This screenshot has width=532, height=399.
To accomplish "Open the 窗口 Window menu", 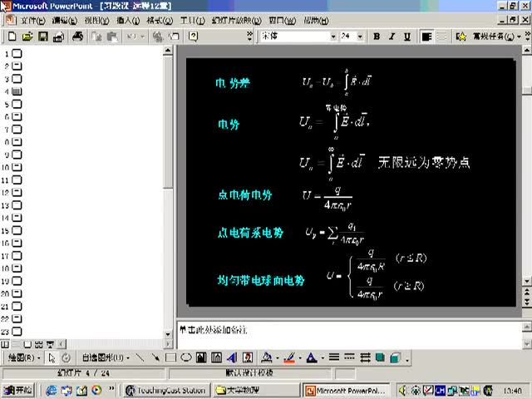I will 282,21.
